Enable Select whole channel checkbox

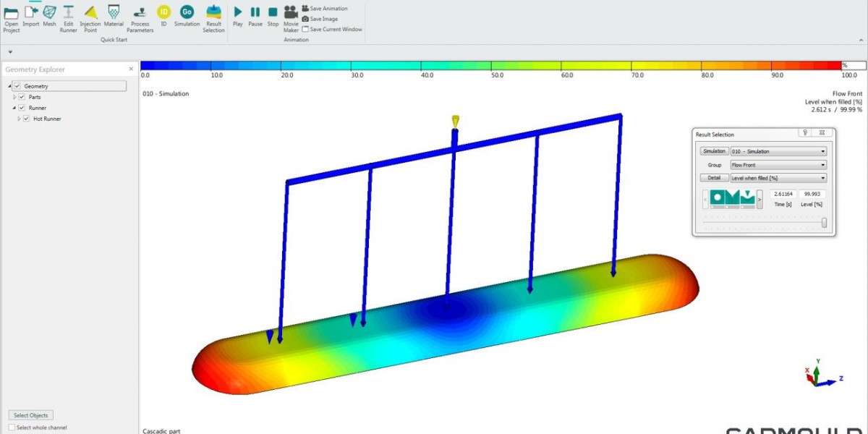click(x=12, y=427)
